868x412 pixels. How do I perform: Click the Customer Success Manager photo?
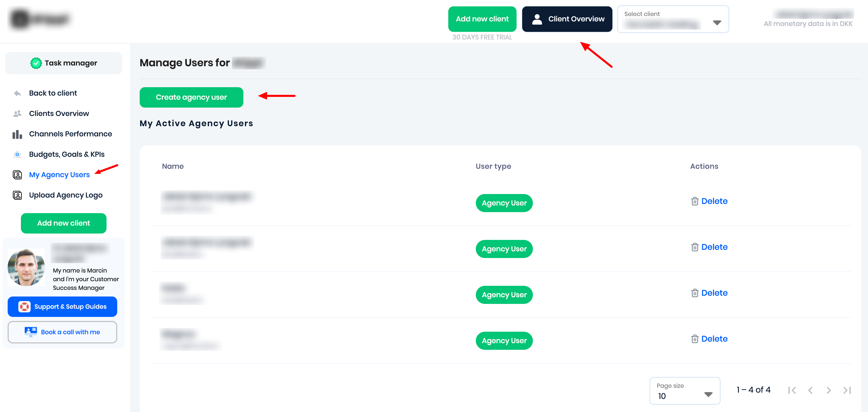[x=26, y=267]
